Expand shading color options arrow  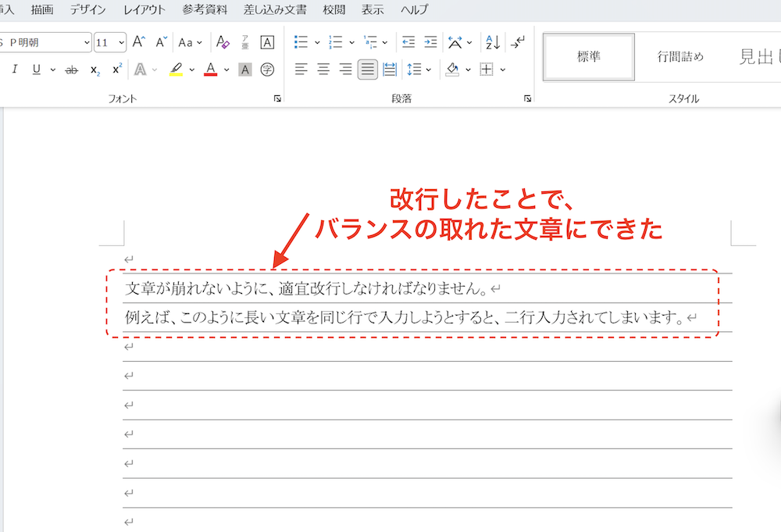(468, 70)
